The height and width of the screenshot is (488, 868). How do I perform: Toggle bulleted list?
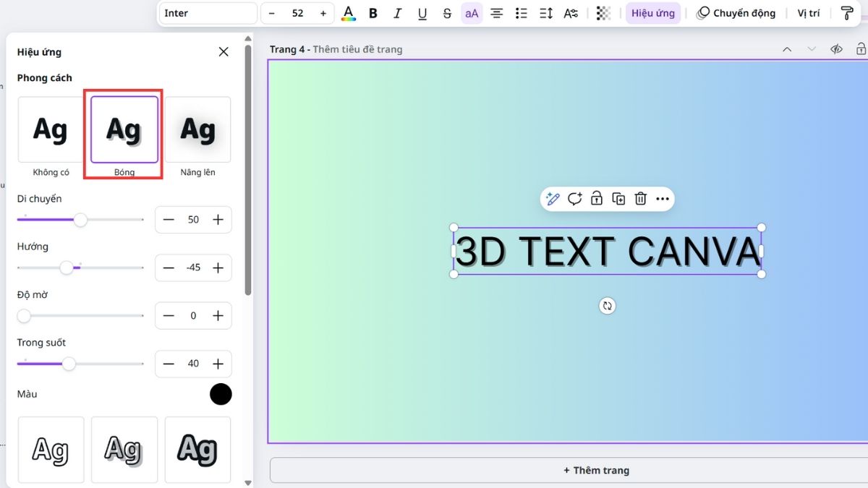(522, 13)
